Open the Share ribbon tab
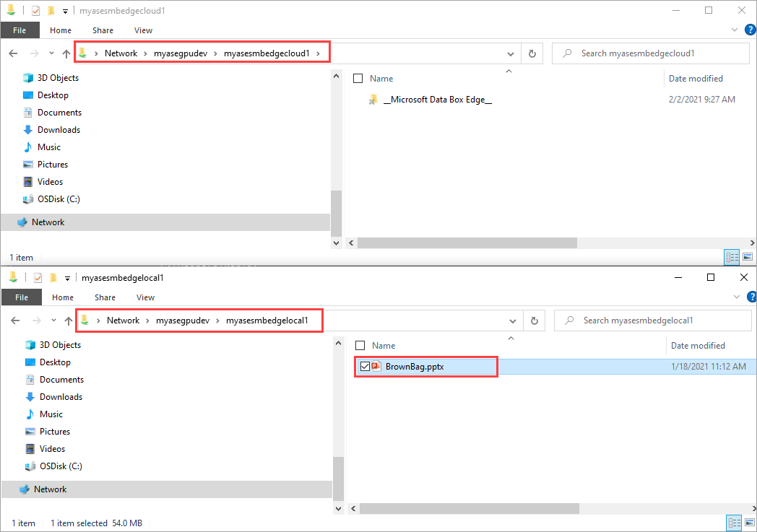 [x=103, y=30]
